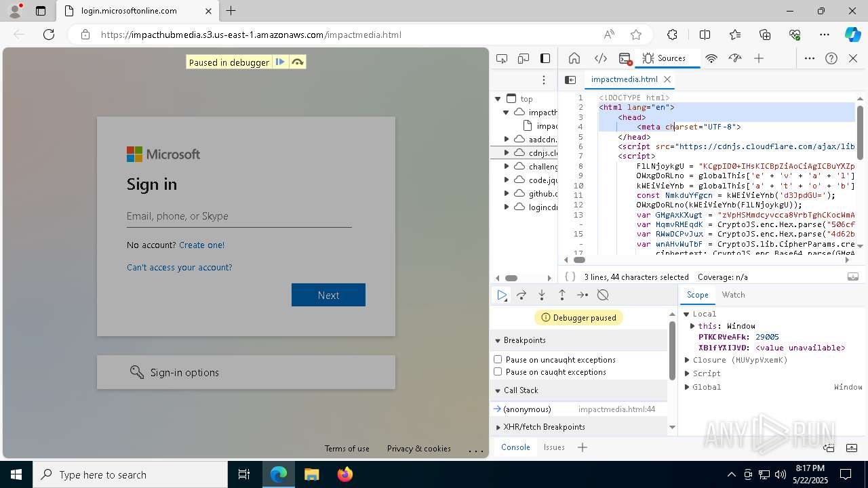Expand the github domain tree node
This screenshot has height=488, width=868.
coord(507,193)
